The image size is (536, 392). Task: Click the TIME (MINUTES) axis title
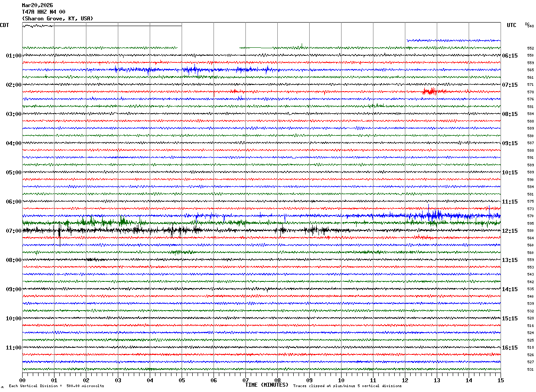[267, 385]
